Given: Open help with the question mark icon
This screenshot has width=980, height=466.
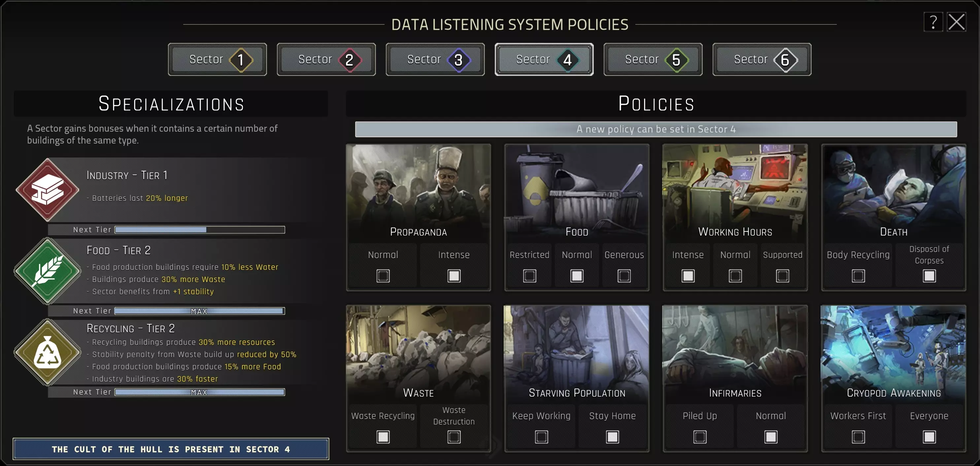Looking at the screenshot, I should (933, 22).
